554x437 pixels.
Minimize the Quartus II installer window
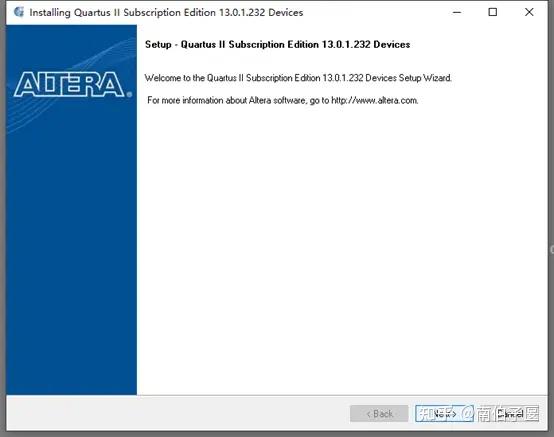[457, 12]
